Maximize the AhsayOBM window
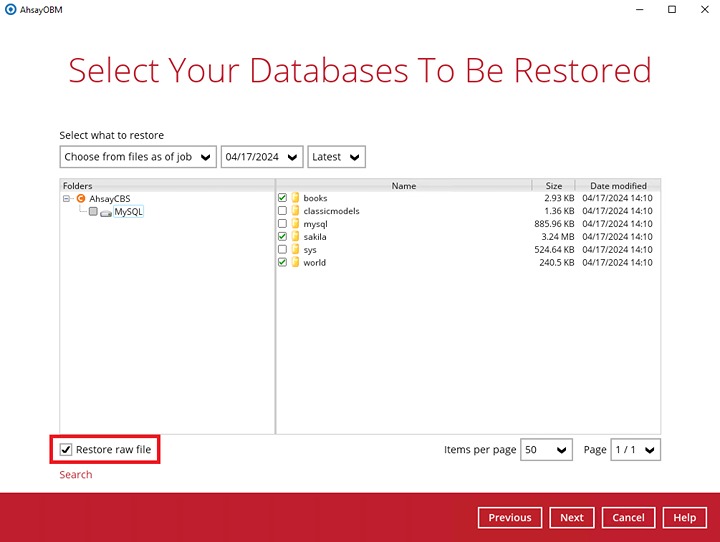The width and height of the screenshot is (720, 542). 672,9
